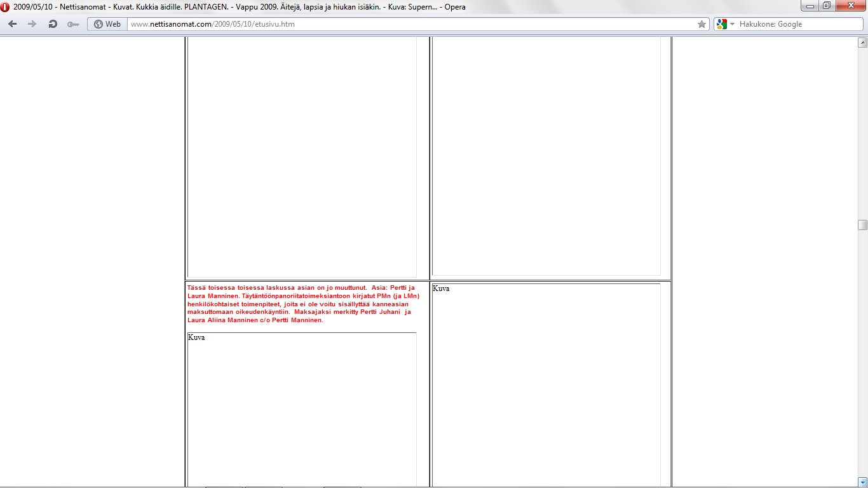Image resolution: width=868 pixels, height=488 pixels.
Task: Click the vertical scrollbar thumb
Action: (x=862, y=225)
